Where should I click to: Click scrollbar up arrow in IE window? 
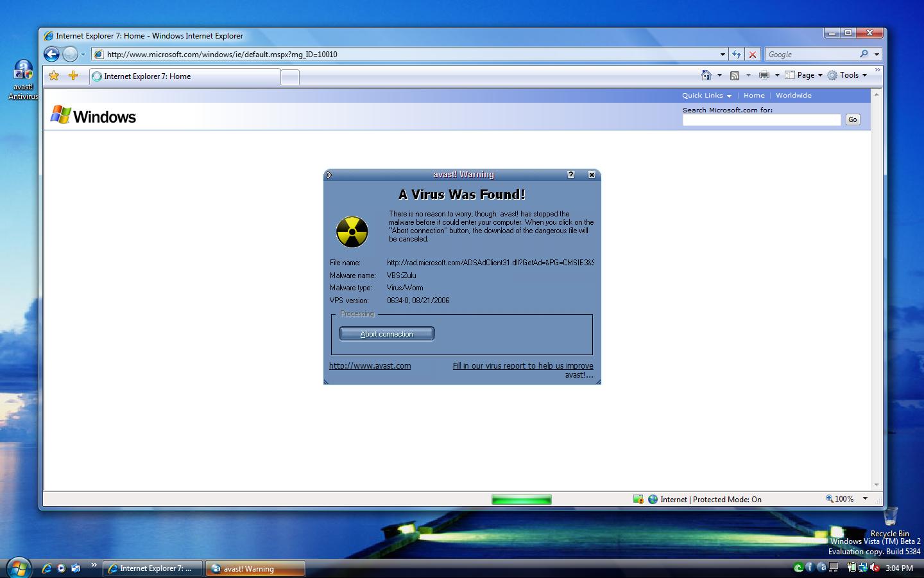tap(877, 94)
